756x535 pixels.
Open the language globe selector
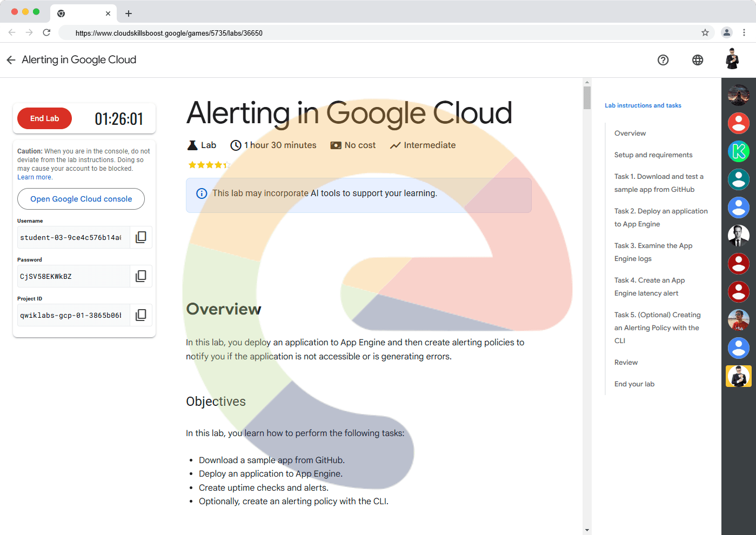point(698,60)
